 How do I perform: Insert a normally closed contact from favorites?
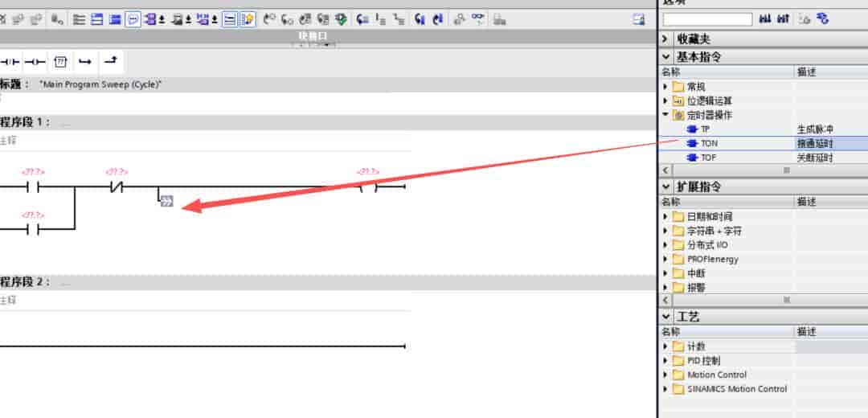point(11,62)
